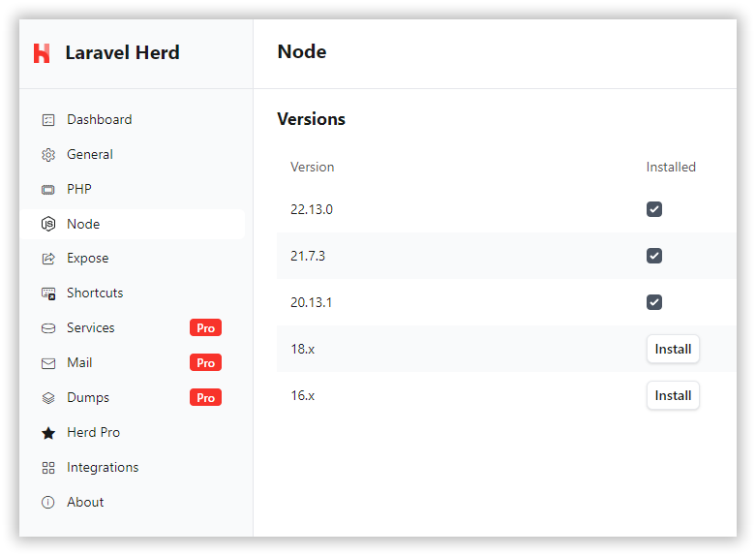Viewport: 756px width, 556px height.
Task: Show the About page
Action: (133, 503)
